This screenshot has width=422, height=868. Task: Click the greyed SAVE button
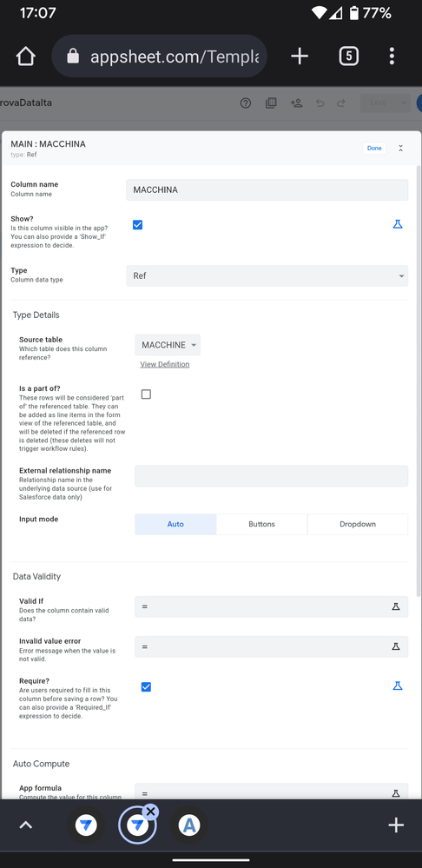pos(379,103)
